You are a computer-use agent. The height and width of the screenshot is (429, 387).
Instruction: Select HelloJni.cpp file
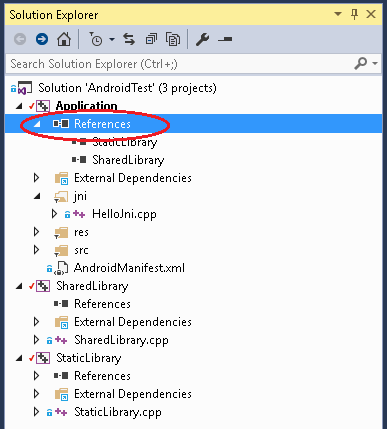(124, 214)
